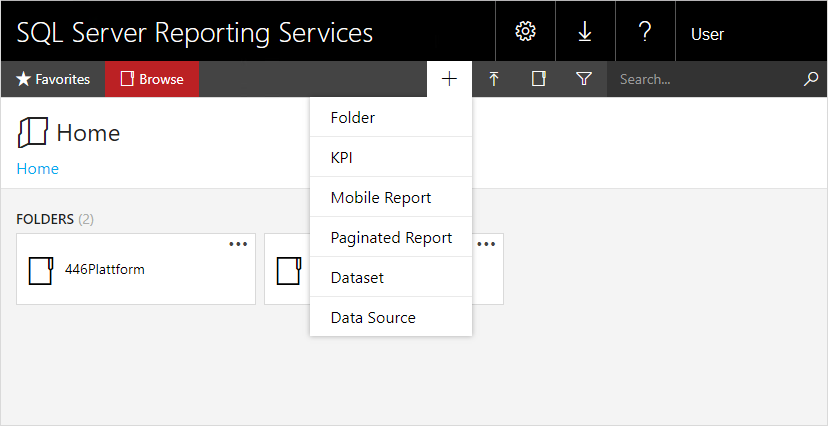Click the search magnifier icon
Screen dimensions: 828x426
[811, 79]
